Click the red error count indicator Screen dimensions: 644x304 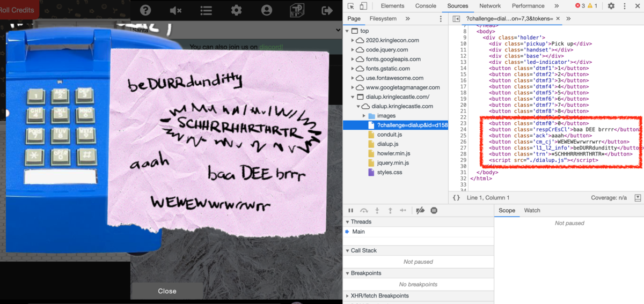point(580,6)
